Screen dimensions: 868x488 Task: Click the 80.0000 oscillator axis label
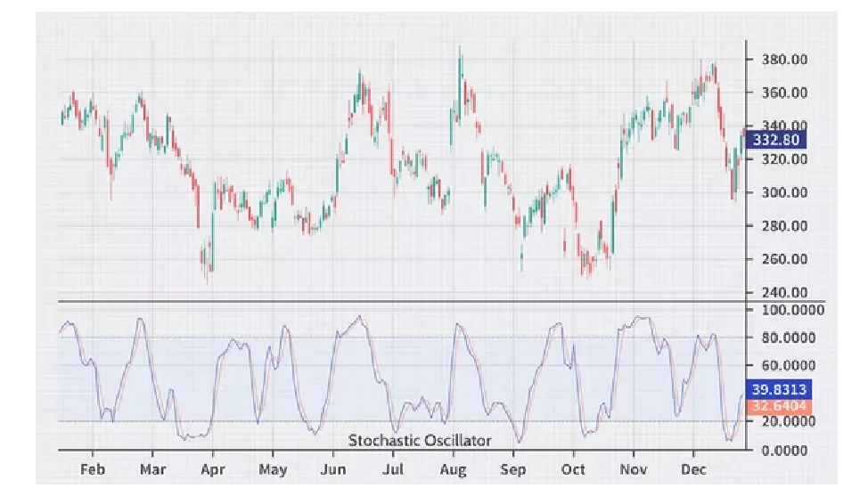point(789,338)
